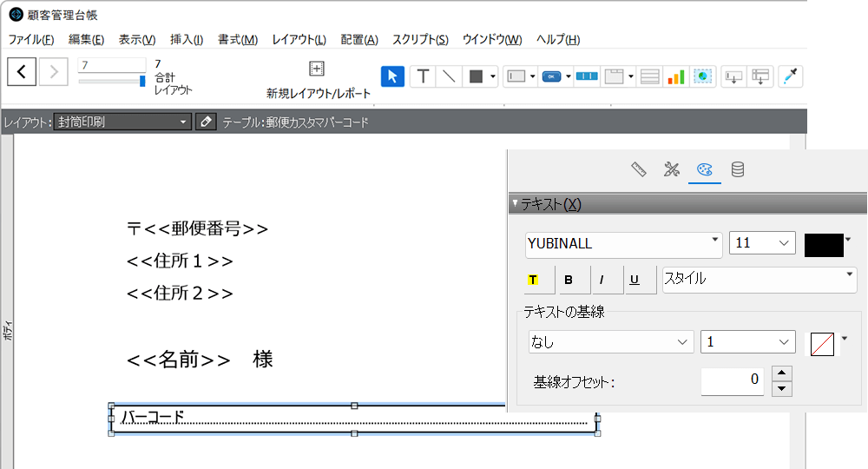Select the Text tool
The width and height of the screenshot is (868, 469).
coord(423,76)
